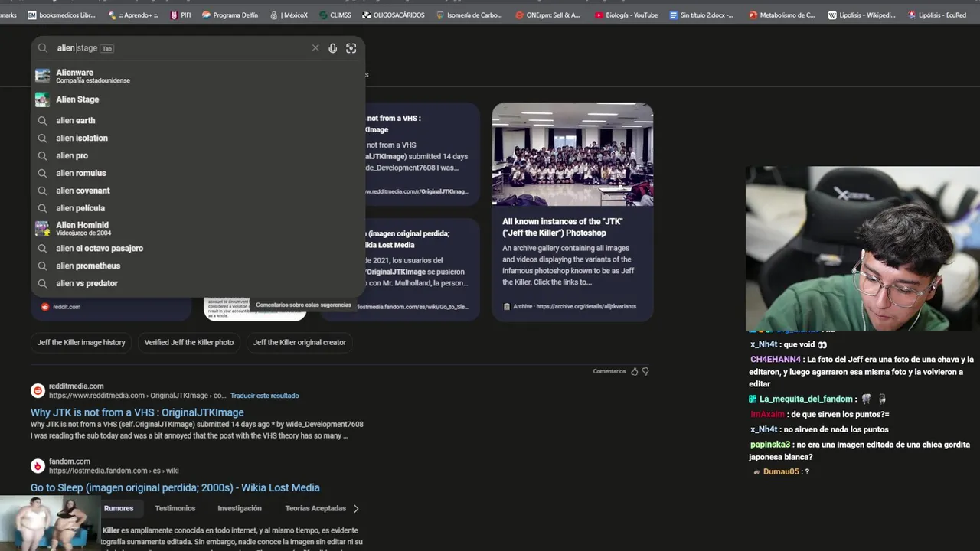980x551 pixels.
Task: Click 'Verified Jeff the Killer photo' chip
Action: 189,342
